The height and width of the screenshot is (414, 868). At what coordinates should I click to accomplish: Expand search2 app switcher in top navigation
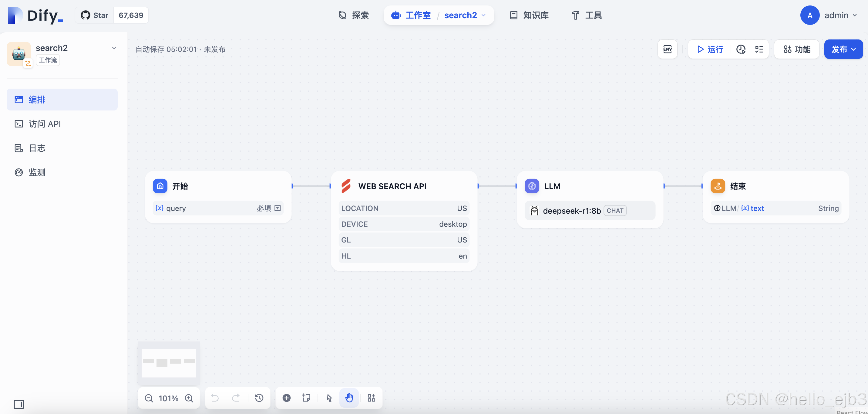pos(465,15)
